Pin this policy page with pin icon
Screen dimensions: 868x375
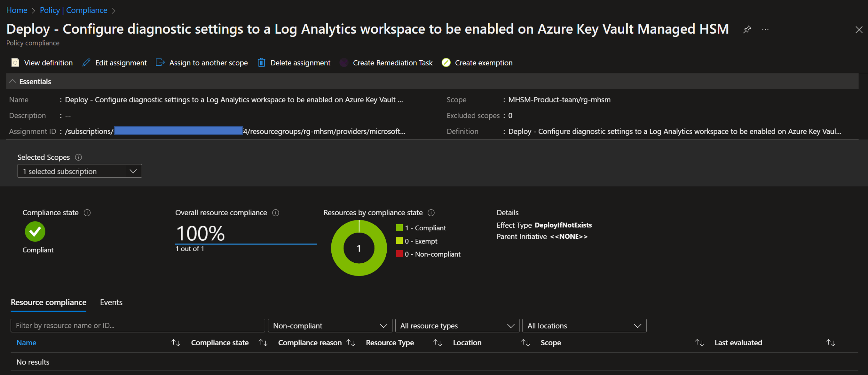[x=747, y=29]
